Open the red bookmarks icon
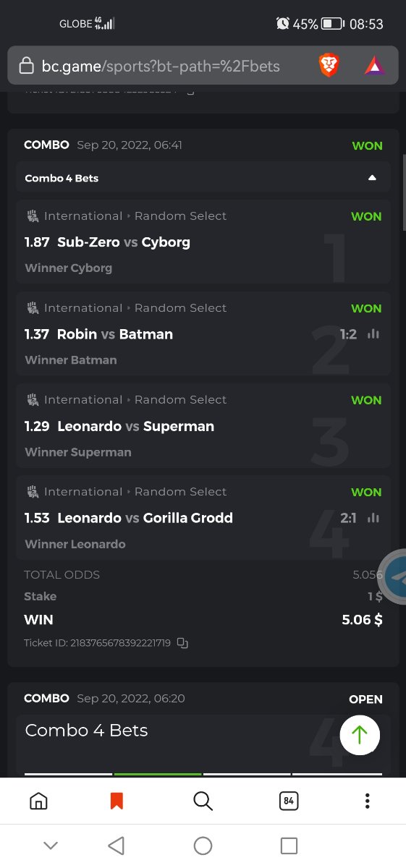The image size is (406, 868). 117,801
